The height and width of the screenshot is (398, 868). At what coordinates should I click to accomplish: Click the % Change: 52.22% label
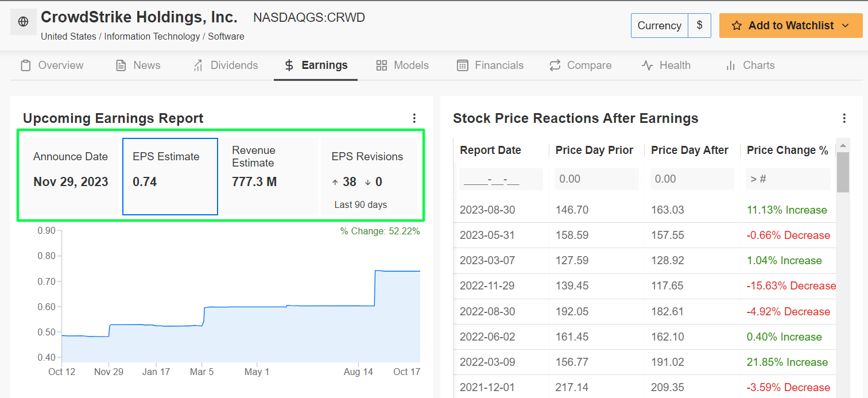pos(380,231)
